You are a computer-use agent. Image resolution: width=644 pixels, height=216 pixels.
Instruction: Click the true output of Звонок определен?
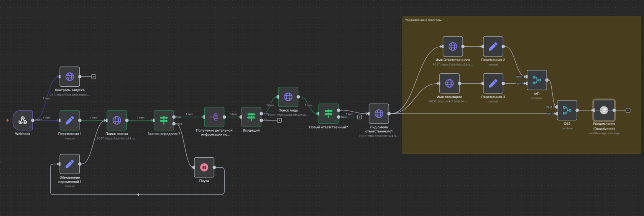point(174,117)
